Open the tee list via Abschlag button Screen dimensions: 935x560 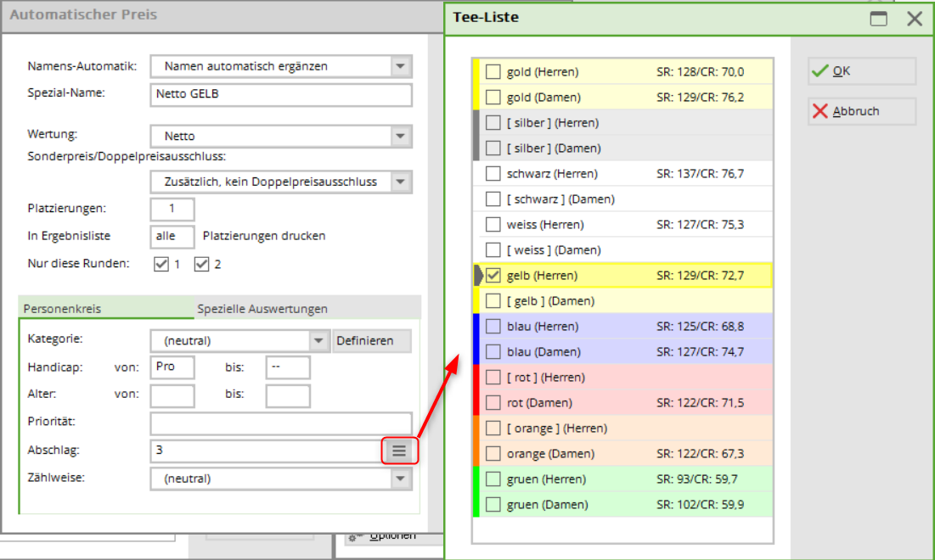(399, 451)
